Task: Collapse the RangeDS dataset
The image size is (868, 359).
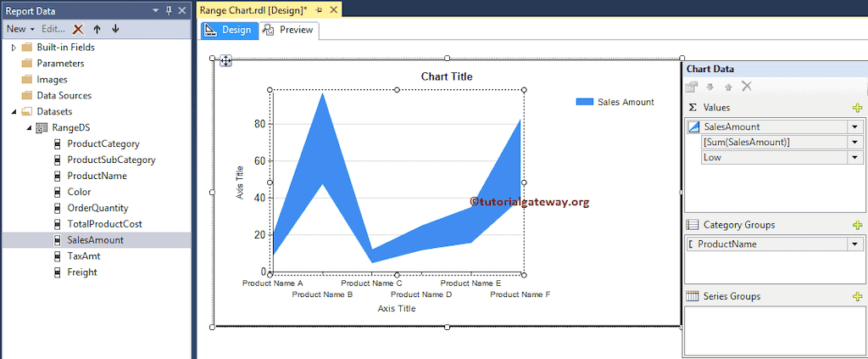Action: pyautogui.click(x=29, y=127)
